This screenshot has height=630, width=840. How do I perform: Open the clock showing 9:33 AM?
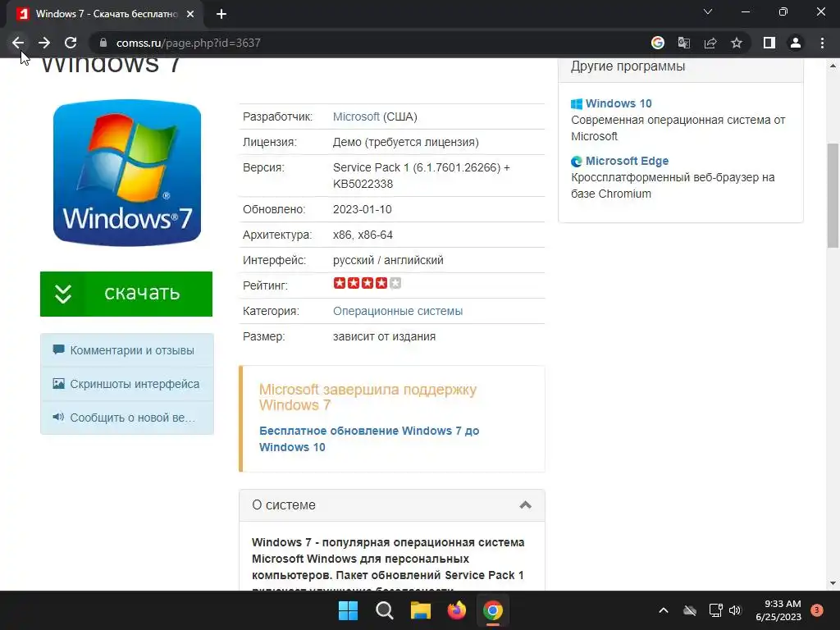click(x=778, y=610)
